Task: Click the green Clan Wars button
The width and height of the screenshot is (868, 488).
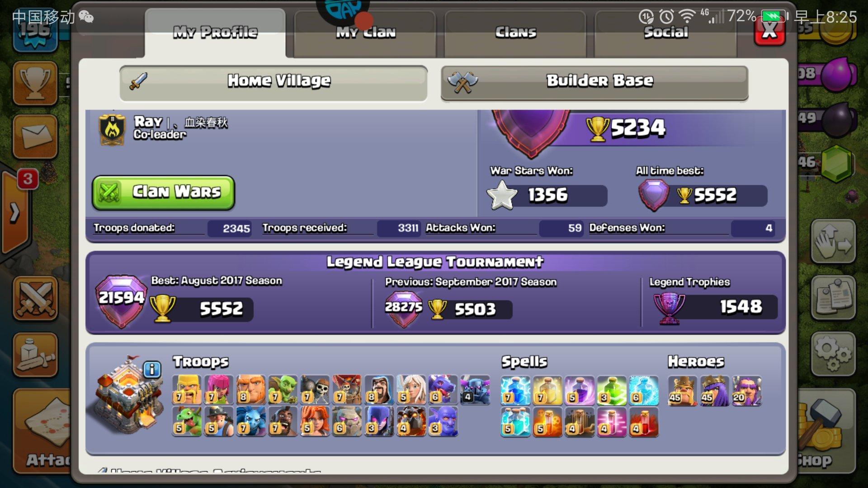Action: [x=164, y=193]
